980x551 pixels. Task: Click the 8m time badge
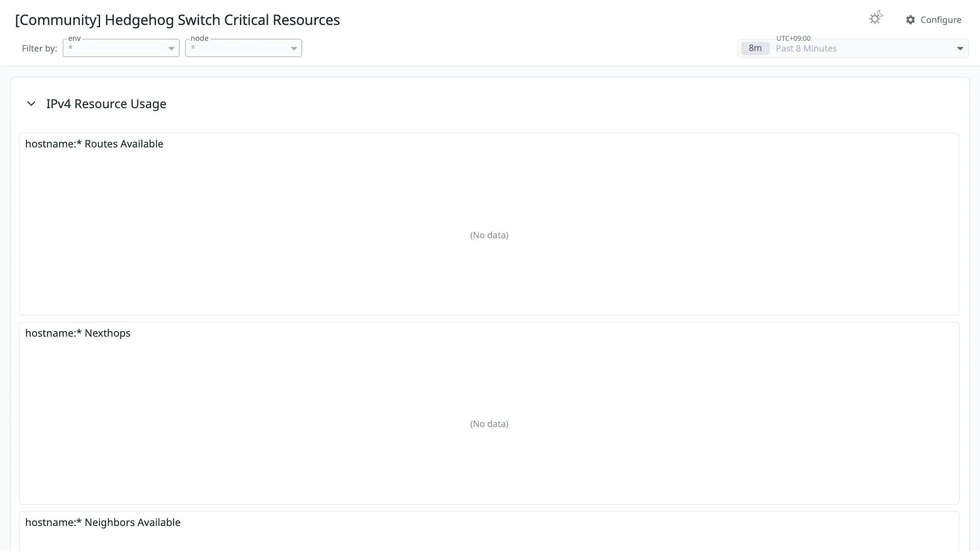pos(755,48)
